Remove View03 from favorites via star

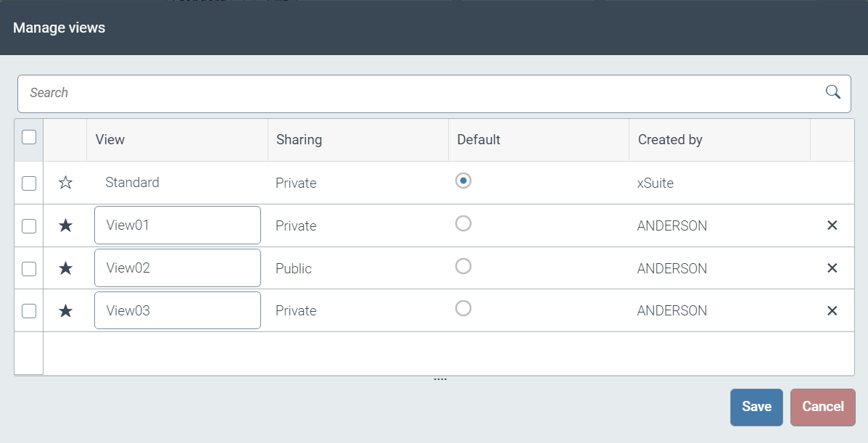(x=65, y=311)
